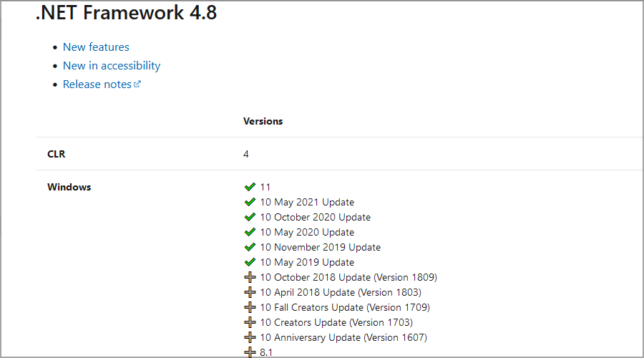Click the green checkmark next to Windows 11
This screenshot has width=644, height=358.
[x=250, y=188]
